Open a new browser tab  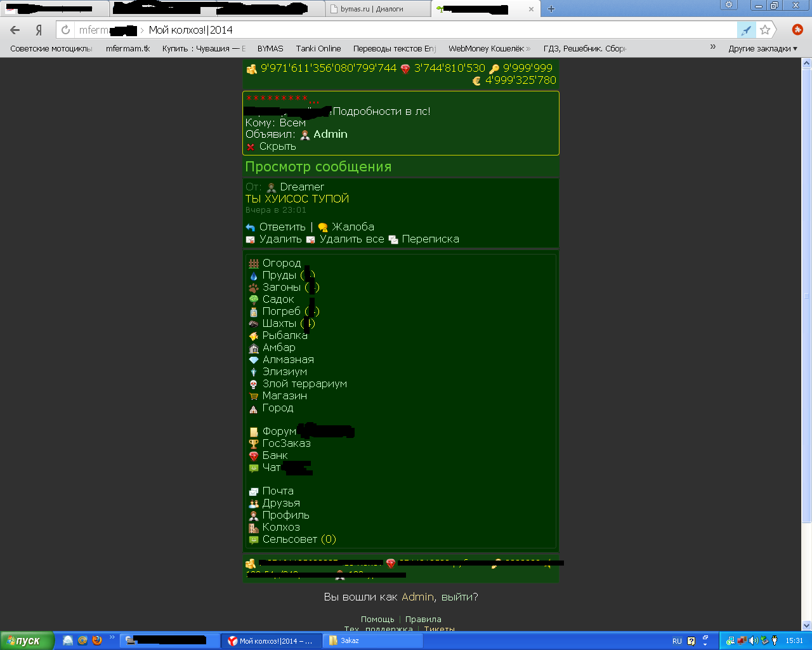click(551, 9)
